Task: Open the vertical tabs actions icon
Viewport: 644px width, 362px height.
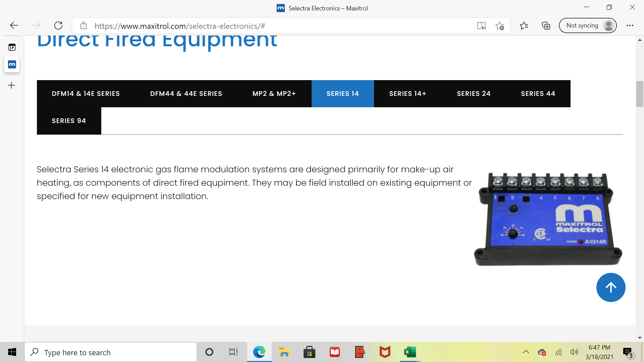Action: pyautogui.click(x=12, y=47)
